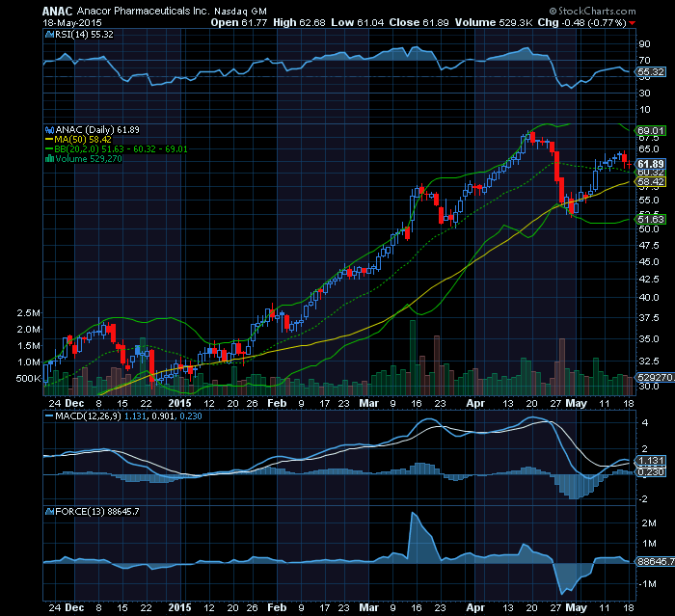Click the 18-May-2015 date label
Image resolution: width=675 pixels, height=616 pixels.
[72, 22]
